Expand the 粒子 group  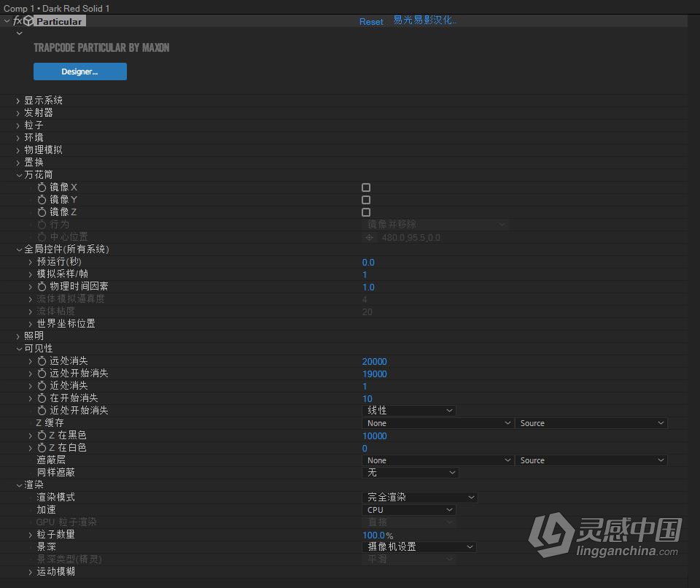coord(18,126)
